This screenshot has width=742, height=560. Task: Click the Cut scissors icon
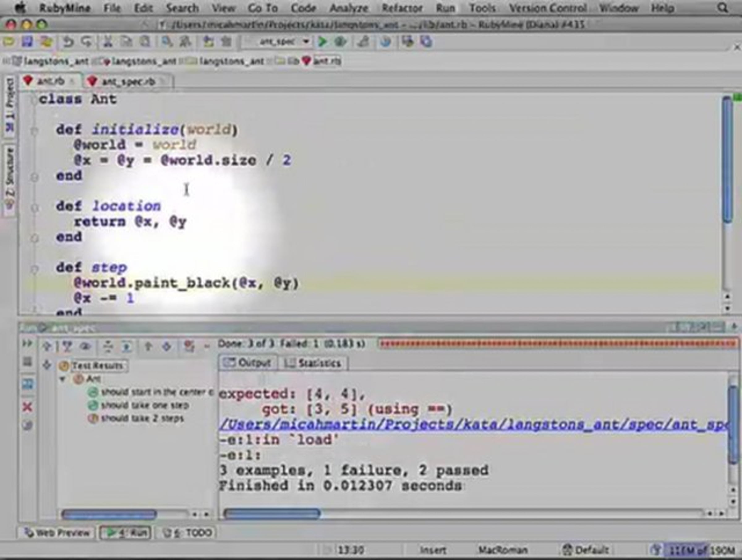tap(108, 42)
